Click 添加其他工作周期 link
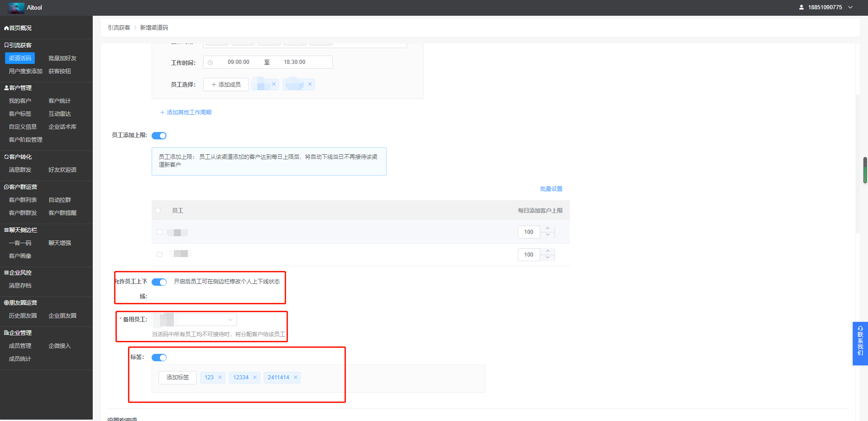Screen dimensions: 868x421 point(185,113)
